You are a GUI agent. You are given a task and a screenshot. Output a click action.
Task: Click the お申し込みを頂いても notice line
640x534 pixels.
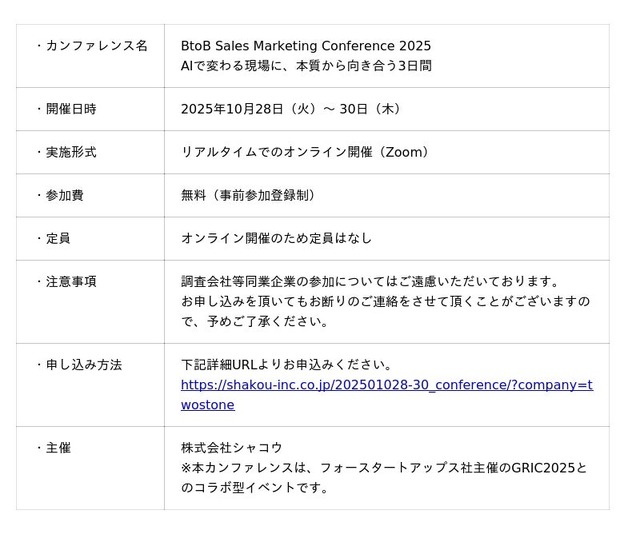point(385,301)
